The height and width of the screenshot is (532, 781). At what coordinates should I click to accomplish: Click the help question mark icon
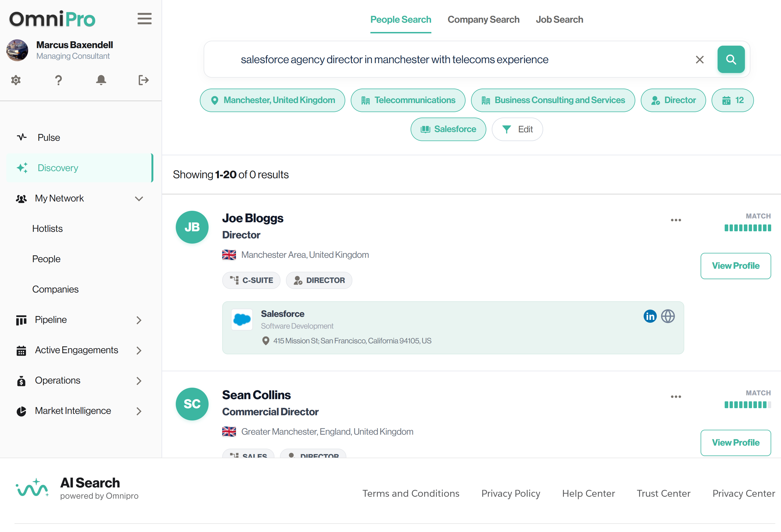point(58,80)
